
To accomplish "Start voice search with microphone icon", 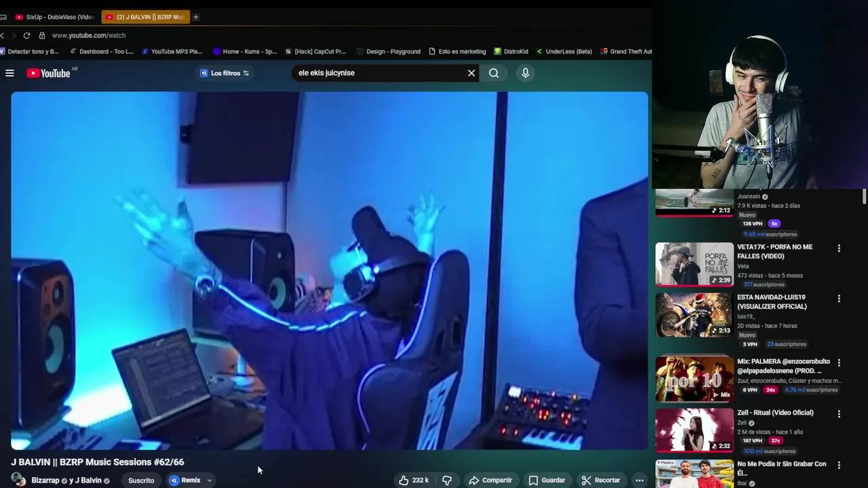I will tap(525, 73).
